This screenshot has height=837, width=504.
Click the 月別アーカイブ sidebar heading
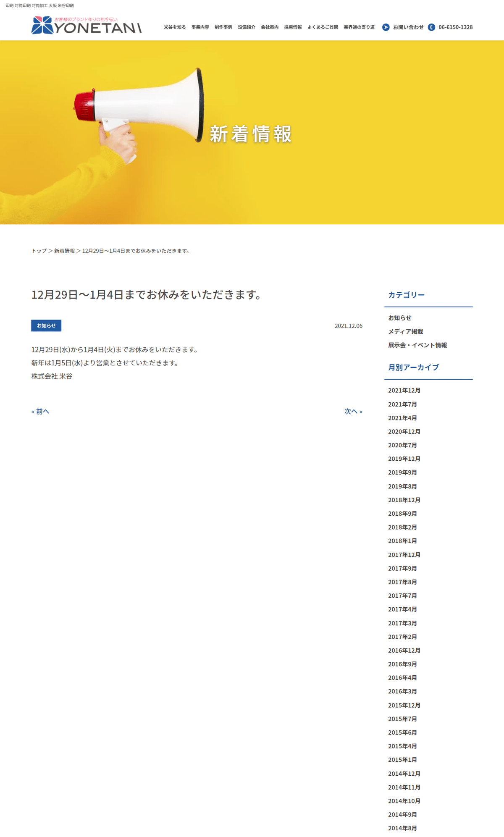(413, 367)
